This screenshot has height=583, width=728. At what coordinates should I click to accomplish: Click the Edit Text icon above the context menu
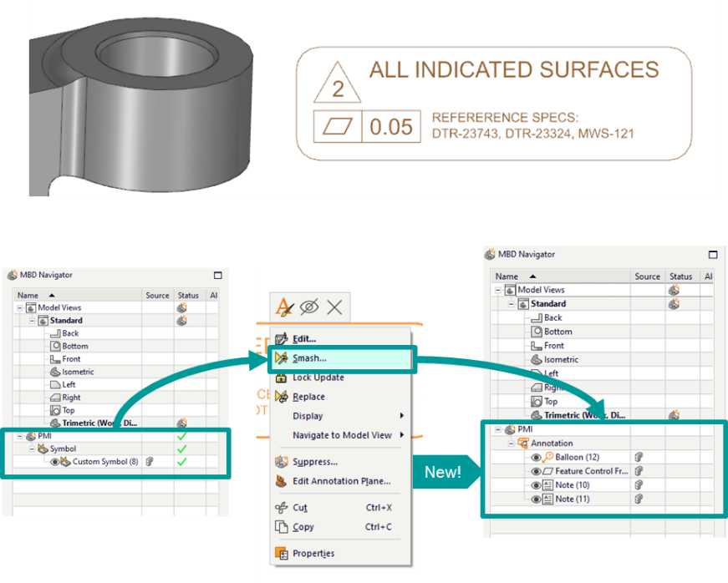point(285,307)
